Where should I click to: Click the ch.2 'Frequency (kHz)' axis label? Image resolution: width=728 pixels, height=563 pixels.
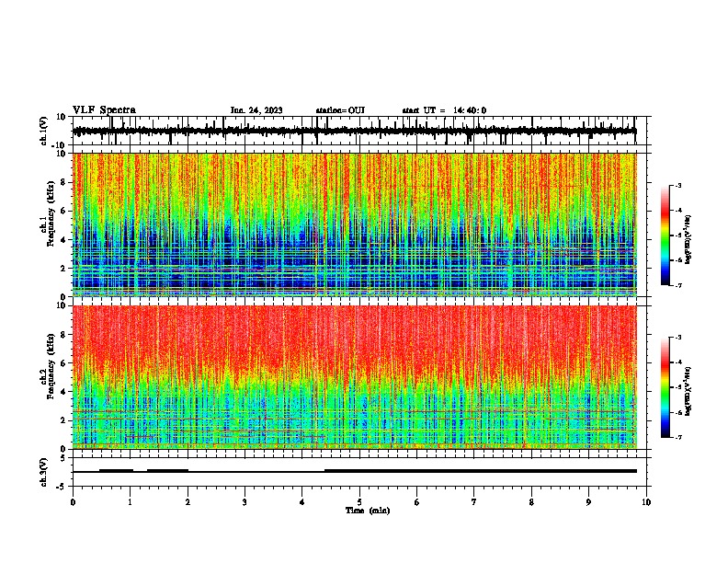(51, 366)
